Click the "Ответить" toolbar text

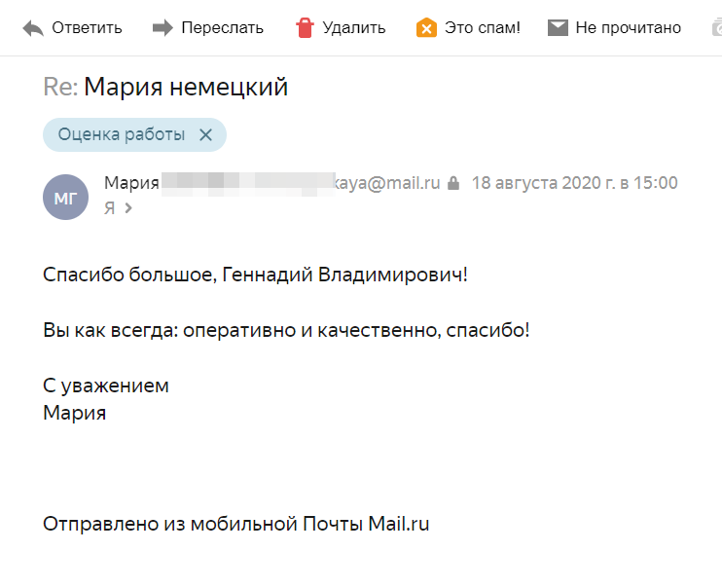pyautogui.click(x=87, y=27)
